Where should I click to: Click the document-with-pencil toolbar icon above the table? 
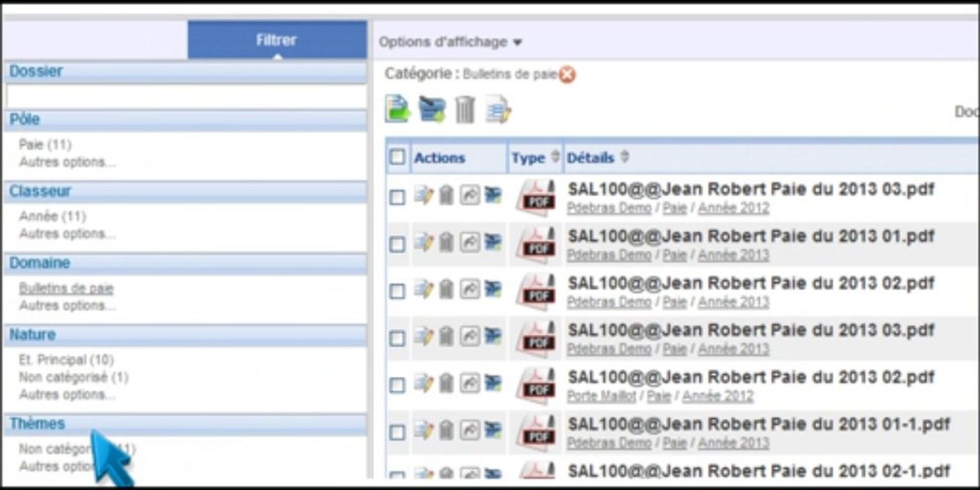498,110
